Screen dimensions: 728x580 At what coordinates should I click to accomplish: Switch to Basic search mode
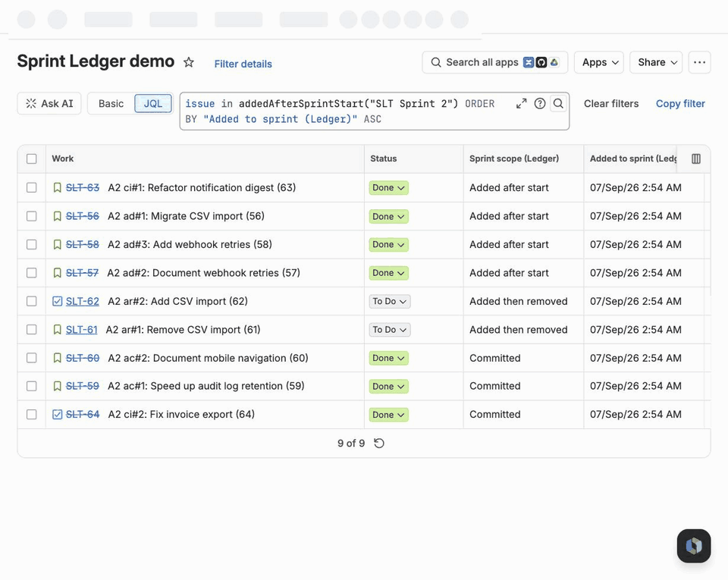click(111, 103)
